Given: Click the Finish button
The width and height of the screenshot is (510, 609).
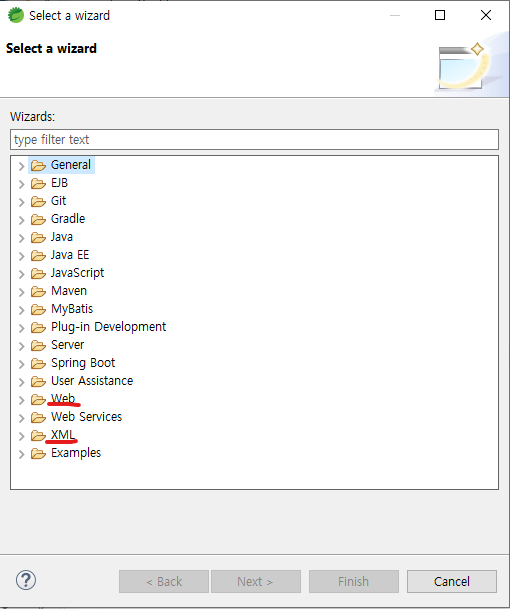Looking at the screenshot, I should 353,581.
